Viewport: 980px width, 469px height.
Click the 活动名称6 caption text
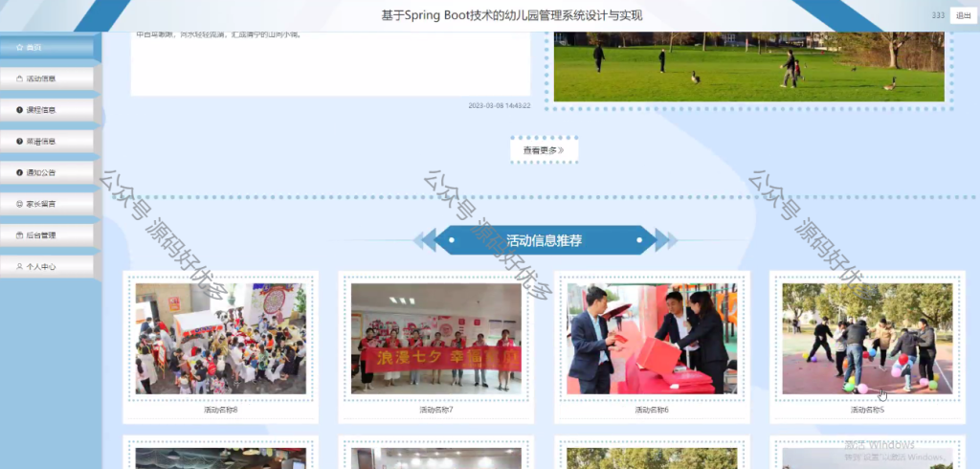point(652,411)
